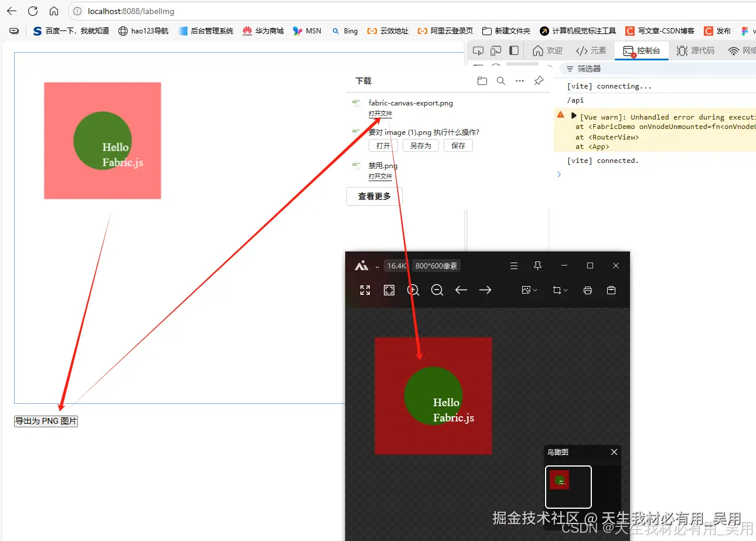Select the zoom out tool in the image viewer
The image size is (756, 541).
click(437, 290)
